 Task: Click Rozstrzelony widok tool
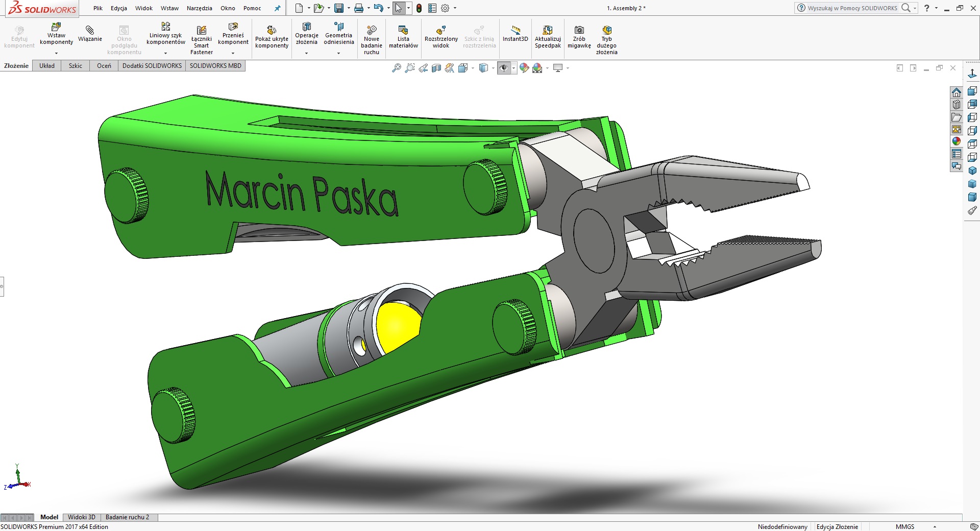click(441, 37)
